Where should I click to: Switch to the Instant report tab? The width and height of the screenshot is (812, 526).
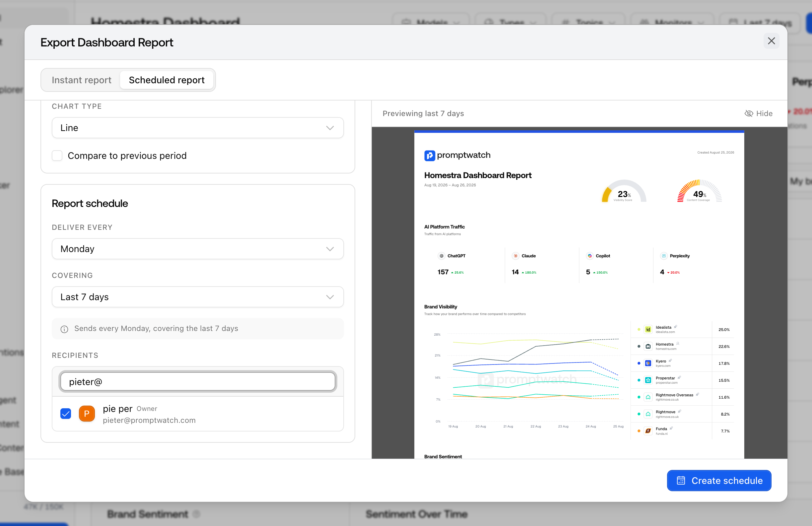point(82,80)
